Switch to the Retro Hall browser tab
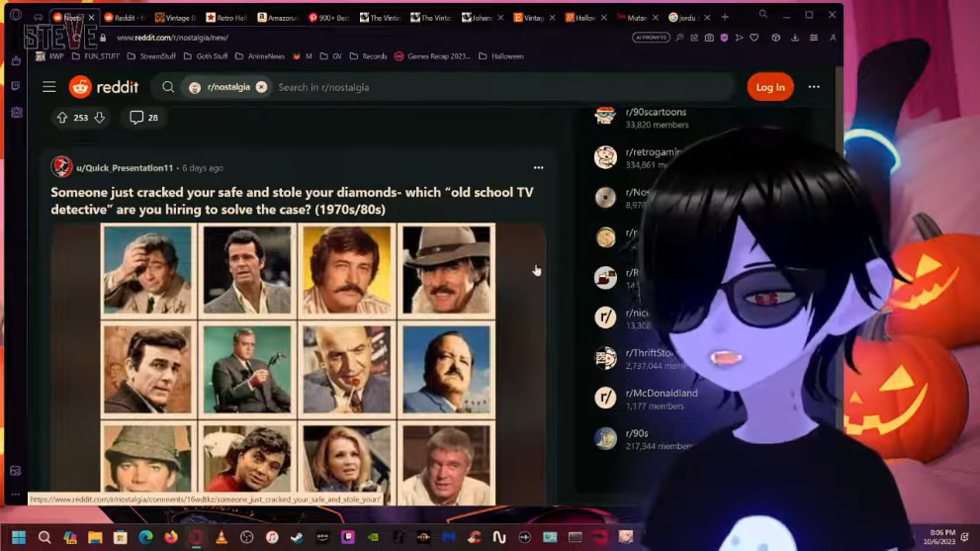The image size is (980, 551). pyautogui.click(x=226, y=18)
